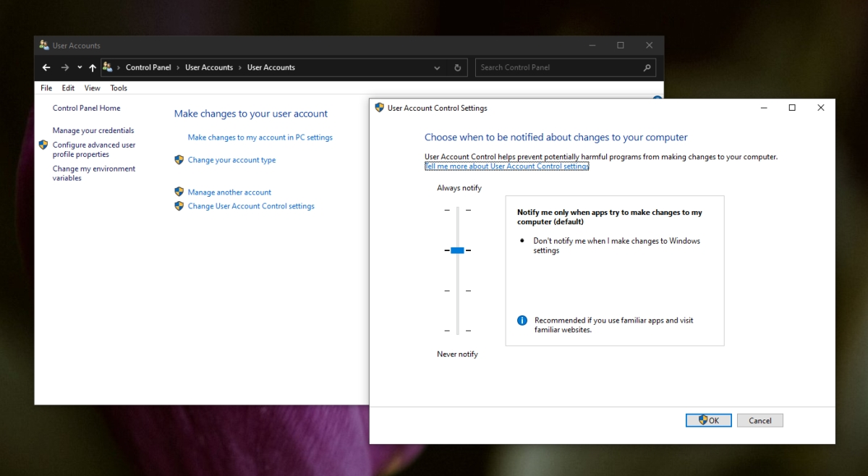Open Manage your credentials
The width and height of the screenshot is (868, 476).
pyautogui.click(x=93, y=130)
